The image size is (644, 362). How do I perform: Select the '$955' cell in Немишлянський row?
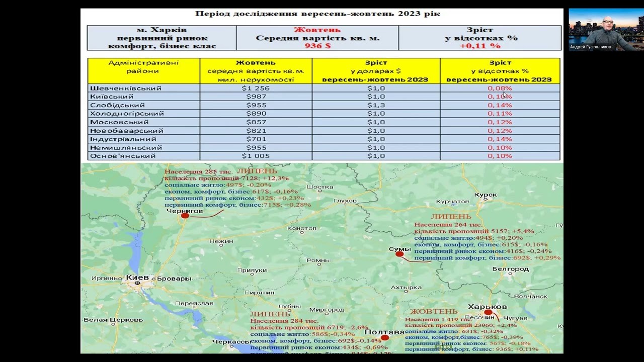click(x=256, y=148)
